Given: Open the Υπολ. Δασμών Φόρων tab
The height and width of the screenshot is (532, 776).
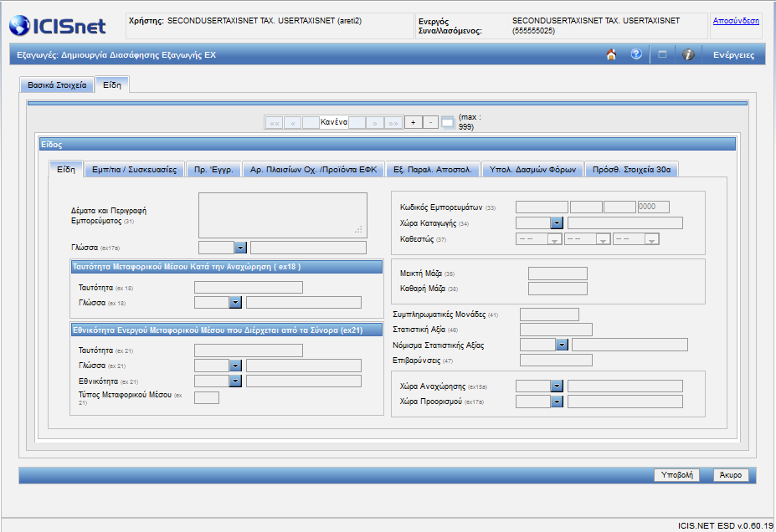Looking at the screenshot, I should pos(532,170).
